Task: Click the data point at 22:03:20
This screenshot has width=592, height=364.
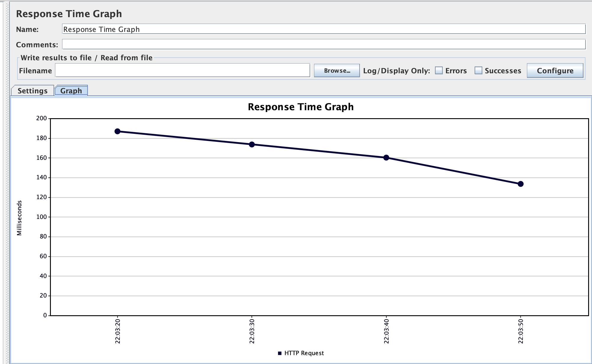Action: click(x=117, y=131)
